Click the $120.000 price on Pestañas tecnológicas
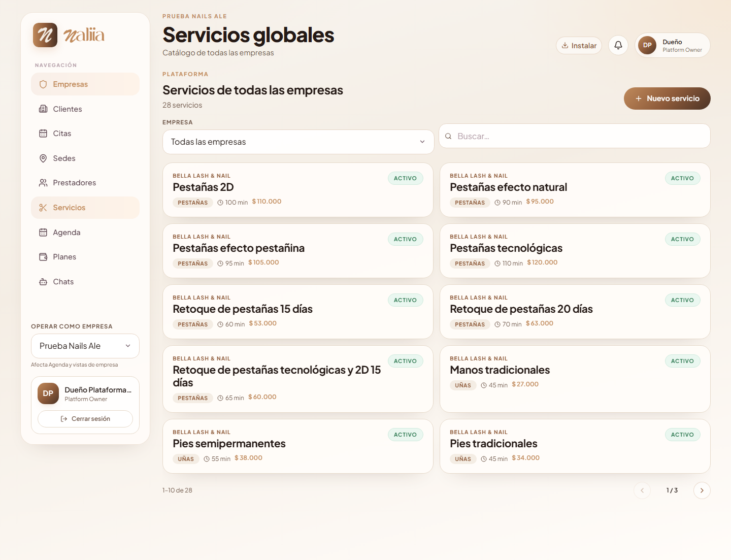The image size is (731, 560). pyautogui.click(x=542, y=262)
